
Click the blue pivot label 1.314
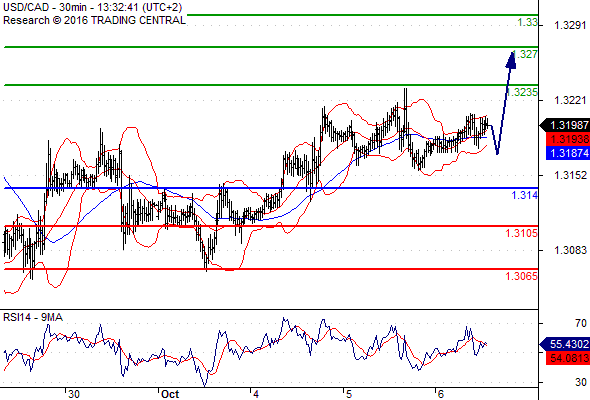pos(525,195)
